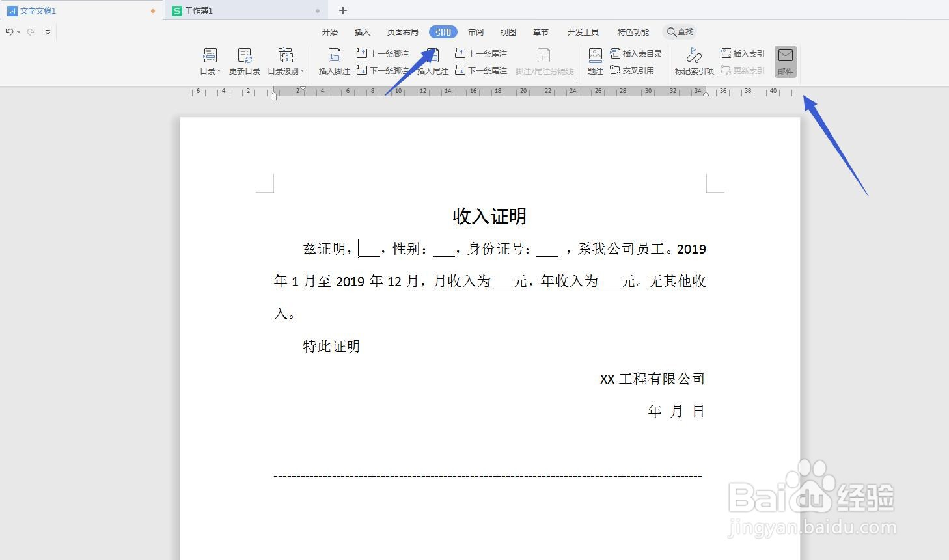Insert a table of figures (插入表目录)
Image resolution: width=949 pixels, height=560 pixels.
coord(636,53)
